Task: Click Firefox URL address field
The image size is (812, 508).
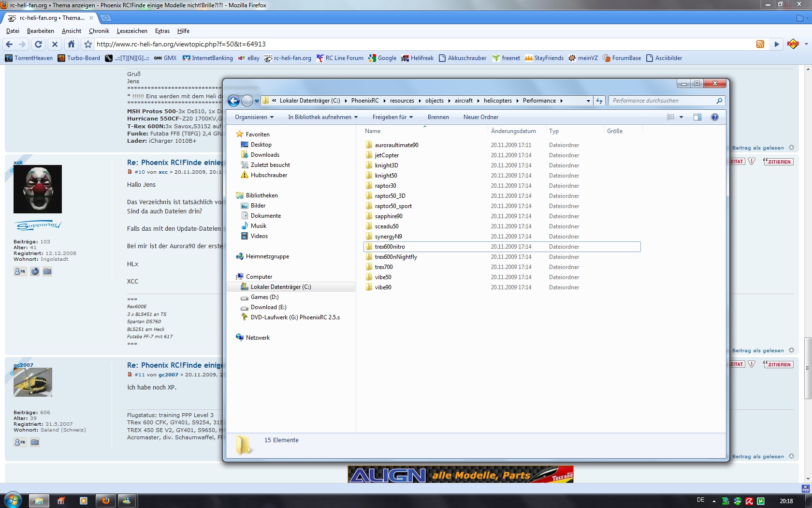Action: 423,44
